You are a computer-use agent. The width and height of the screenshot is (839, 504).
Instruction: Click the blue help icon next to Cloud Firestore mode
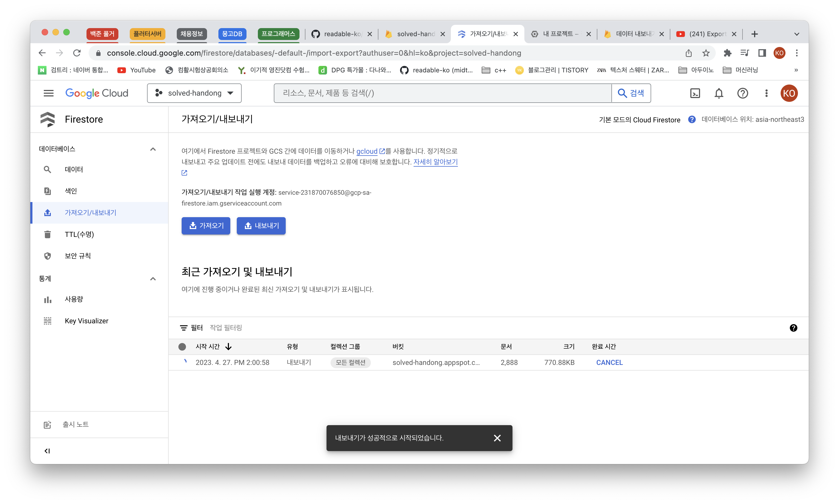(691, 120)
